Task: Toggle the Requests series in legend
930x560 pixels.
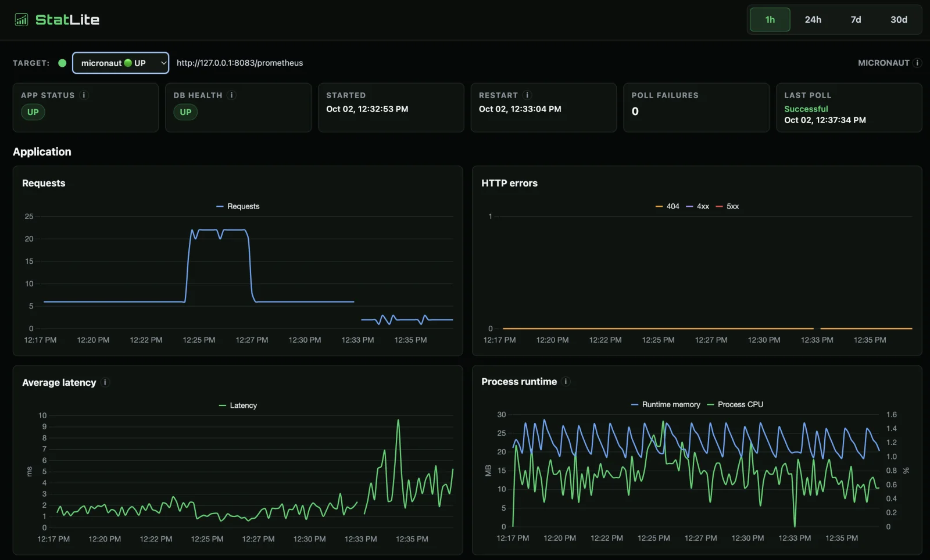Action: [x=238, y=206]
